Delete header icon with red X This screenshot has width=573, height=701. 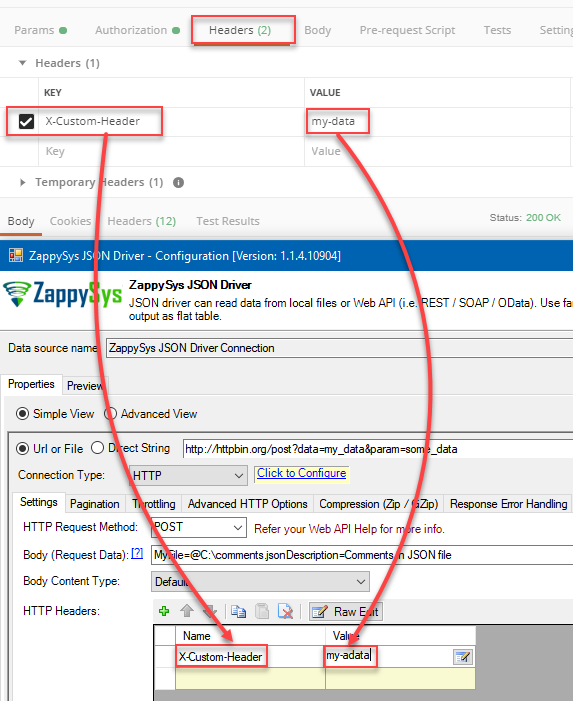point(285,611)
